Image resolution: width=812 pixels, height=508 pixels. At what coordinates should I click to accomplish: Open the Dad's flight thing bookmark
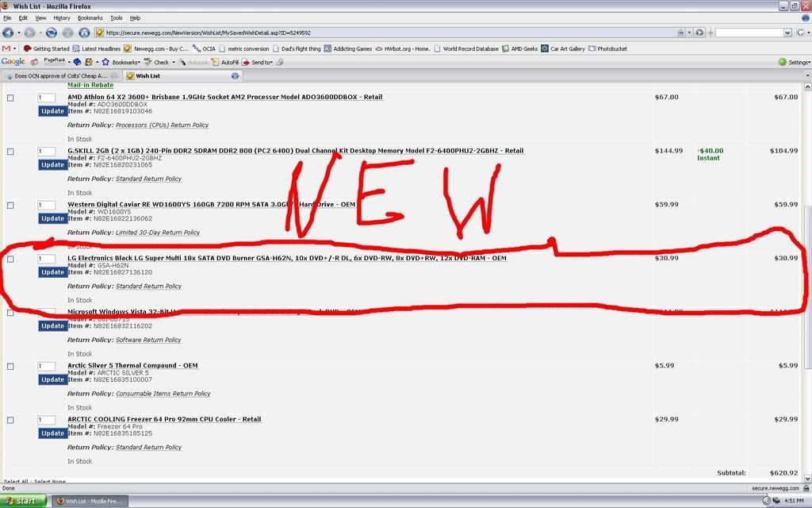point(297,48)
